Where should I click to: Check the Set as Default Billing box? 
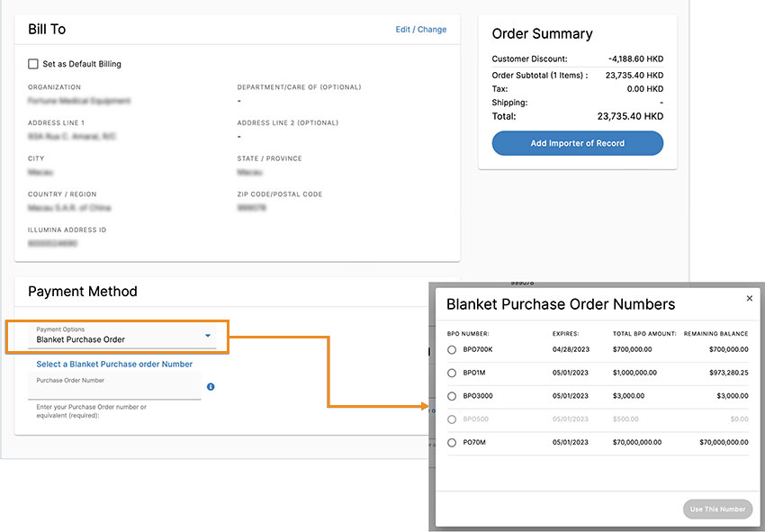[x=33, y=64]
